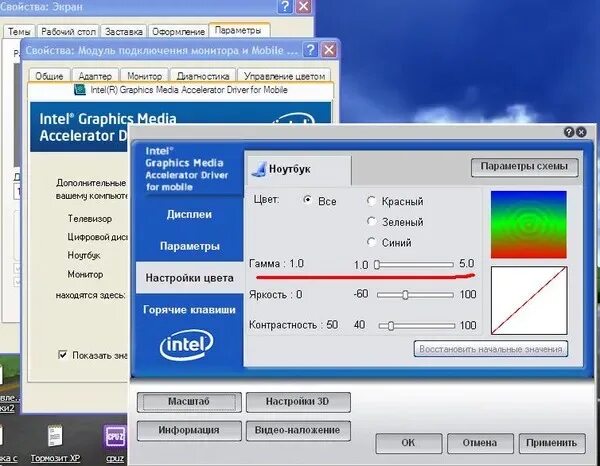Click the Параметры схемы button
The image size is (600, 466).
[x=524, y=167]
